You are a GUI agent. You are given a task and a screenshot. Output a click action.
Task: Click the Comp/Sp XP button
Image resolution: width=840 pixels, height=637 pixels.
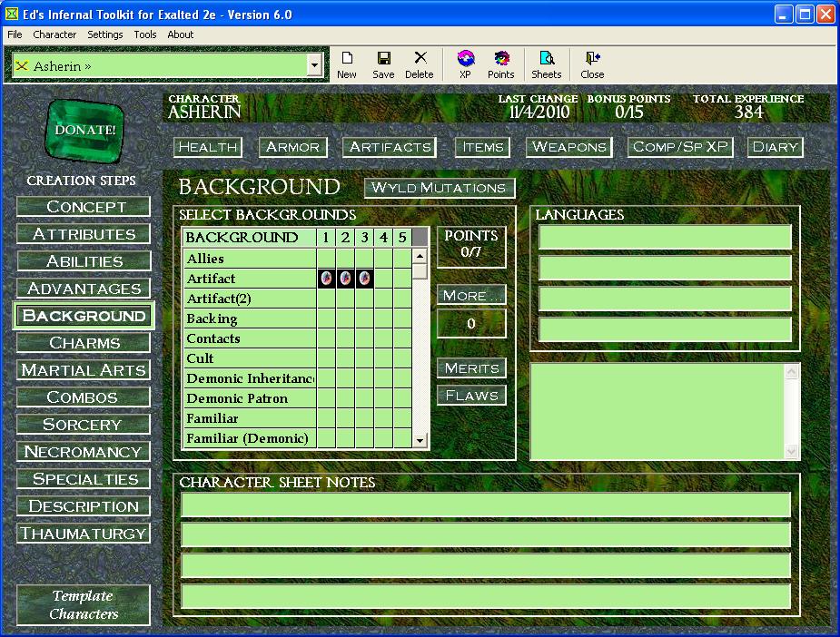(680, 147)
